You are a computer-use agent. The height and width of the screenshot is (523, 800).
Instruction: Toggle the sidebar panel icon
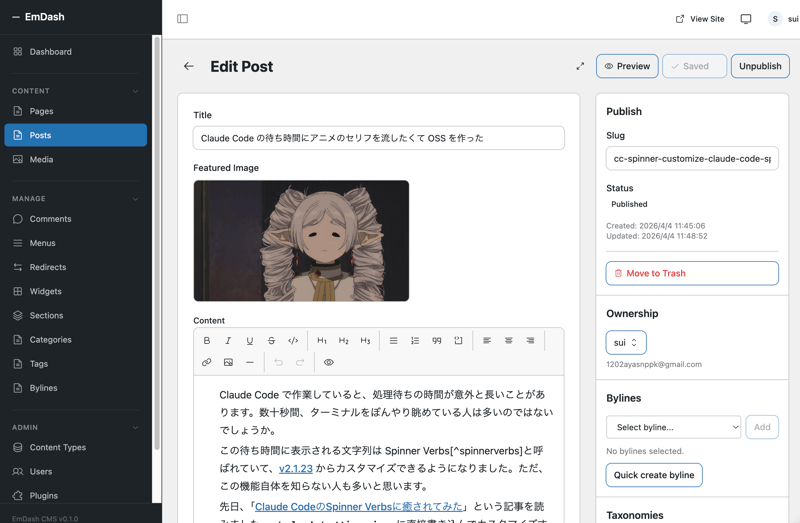click(183, 19)
